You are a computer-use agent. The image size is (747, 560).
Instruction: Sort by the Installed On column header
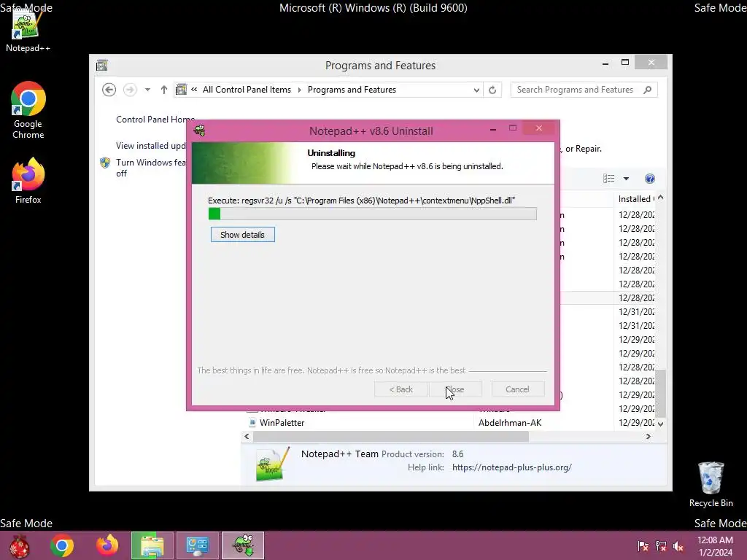(636, 199)
